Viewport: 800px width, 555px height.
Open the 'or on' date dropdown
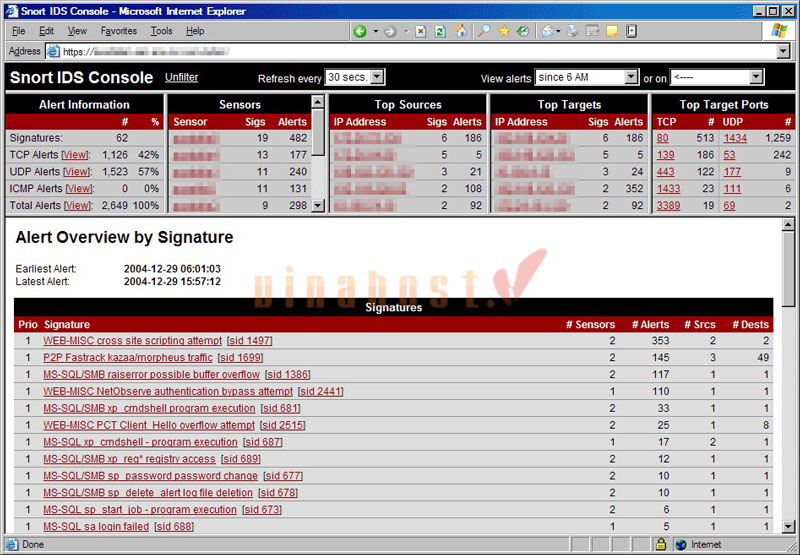[716, 78]
